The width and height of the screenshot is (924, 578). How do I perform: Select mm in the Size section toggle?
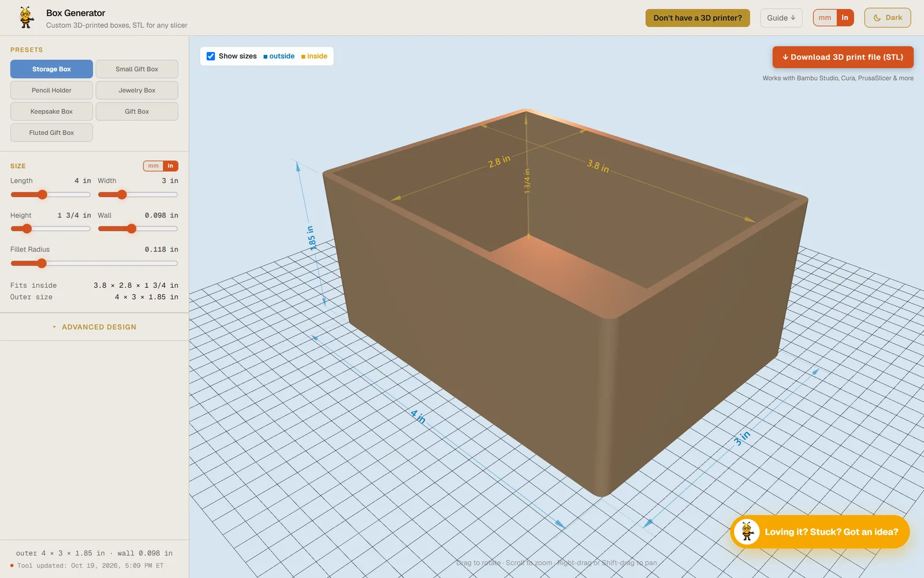153,166
